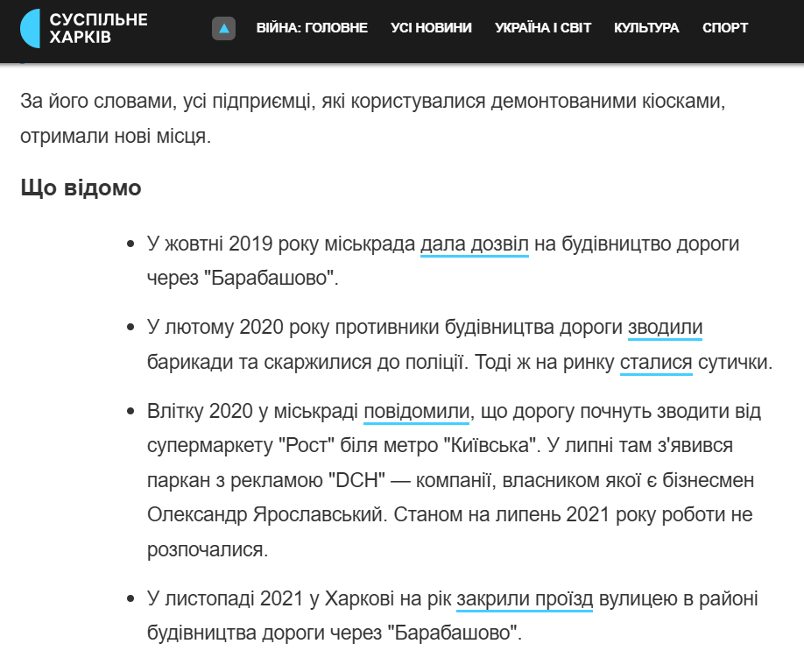This screenshot has height=672, width=804.
Task: Open the УСІ НОВИНИ section
Action: click(431, 28)
